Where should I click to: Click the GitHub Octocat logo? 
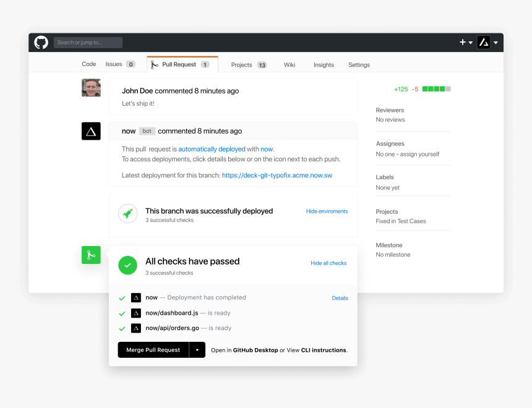point(41,42)
